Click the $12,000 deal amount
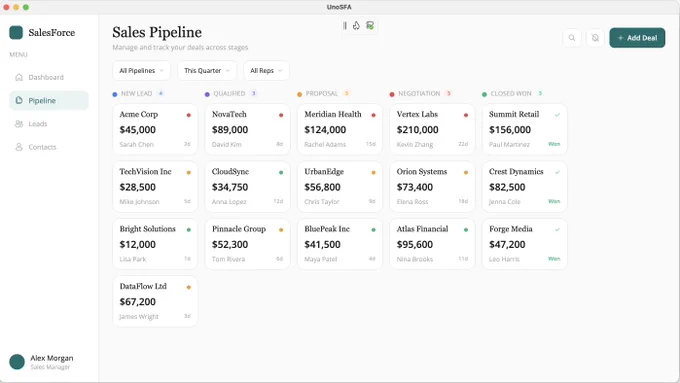The width and height of the screenshot is (680, 383). (x=137, y=244)
